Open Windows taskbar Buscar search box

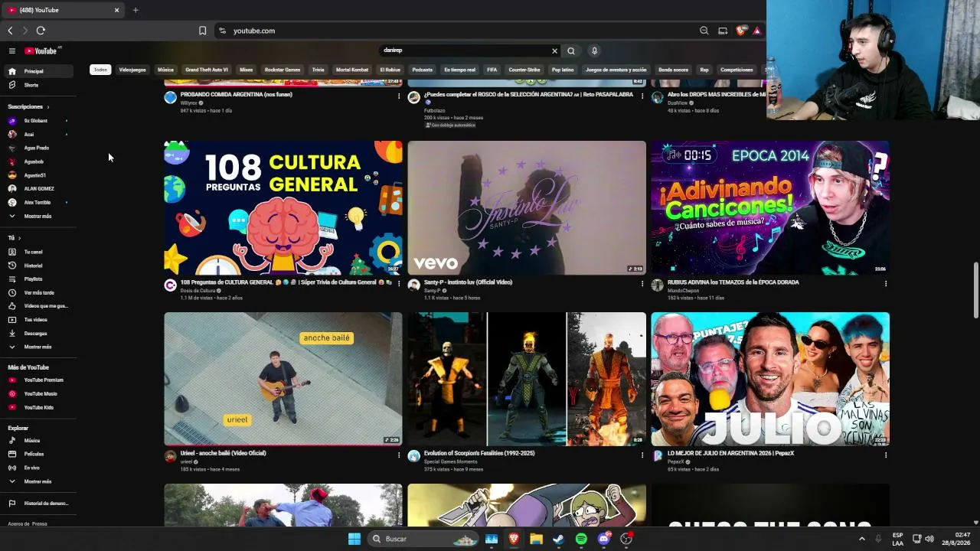pyautogui.click(x=423, y=539)
